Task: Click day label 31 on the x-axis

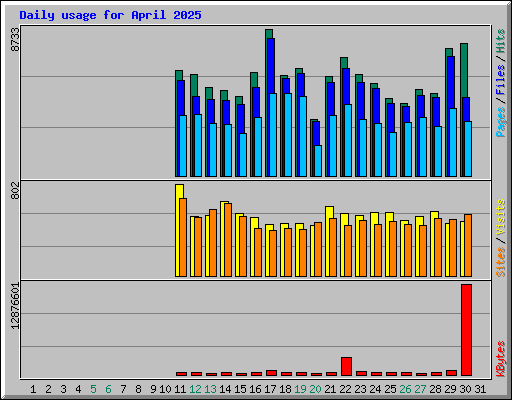Action: pyautogui.click(x=480, y=389)
